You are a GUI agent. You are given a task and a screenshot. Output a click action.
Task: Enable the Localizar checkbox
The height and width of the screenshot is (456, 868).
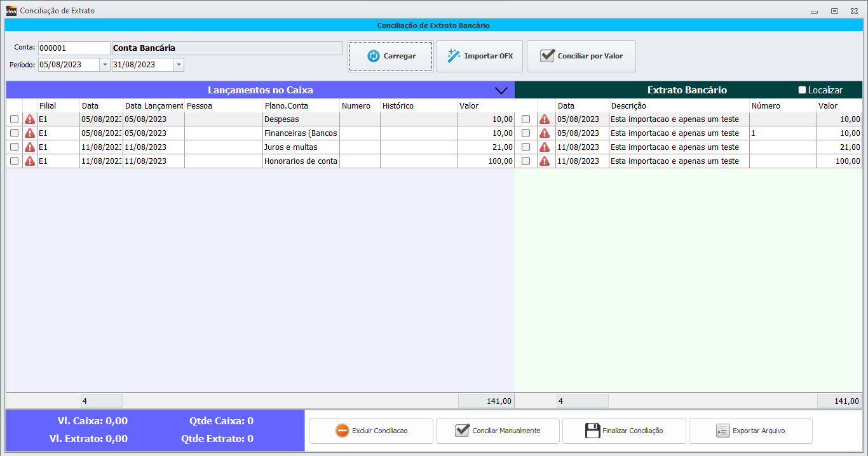coord(802,90)
